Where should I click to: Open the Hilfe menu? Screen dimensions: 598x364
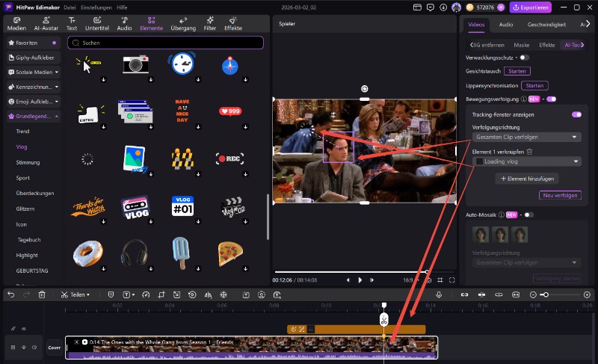(122, 7)
